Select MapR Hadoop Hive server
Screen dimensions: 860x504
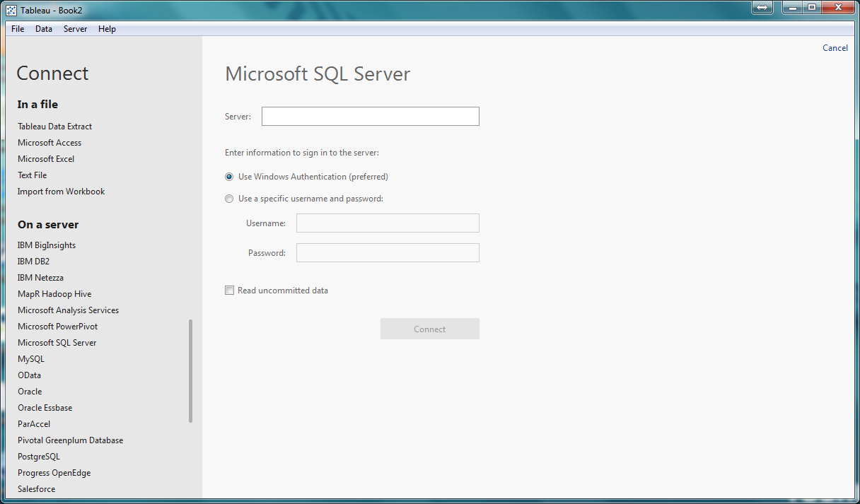(x=54, y=294)
